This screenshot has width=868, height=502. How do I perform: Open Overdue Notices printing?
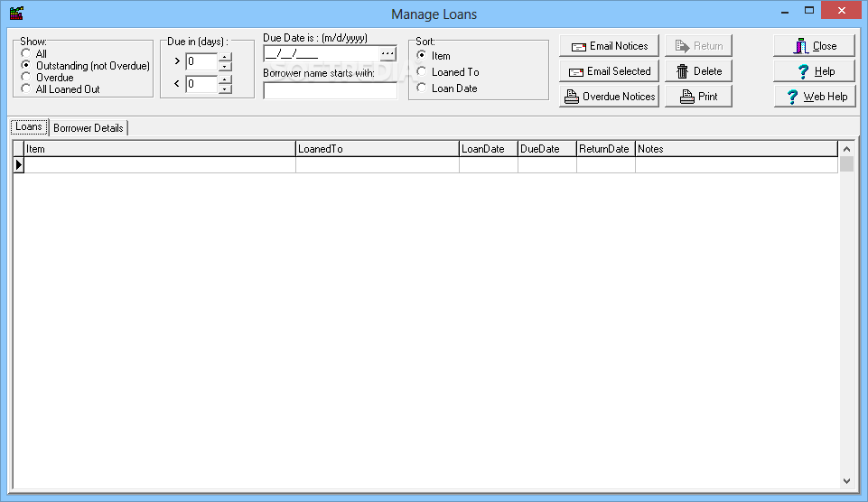[x=609, y=97]
